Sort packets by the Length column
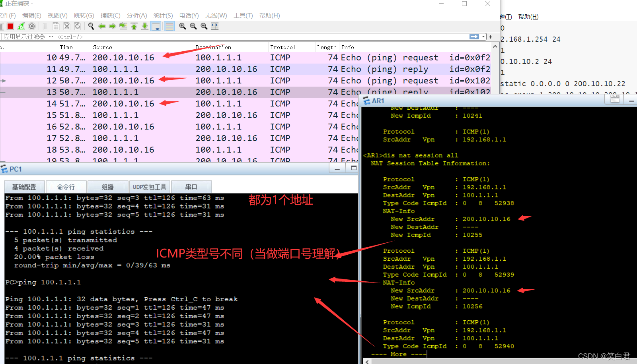 tap(327, 47)
